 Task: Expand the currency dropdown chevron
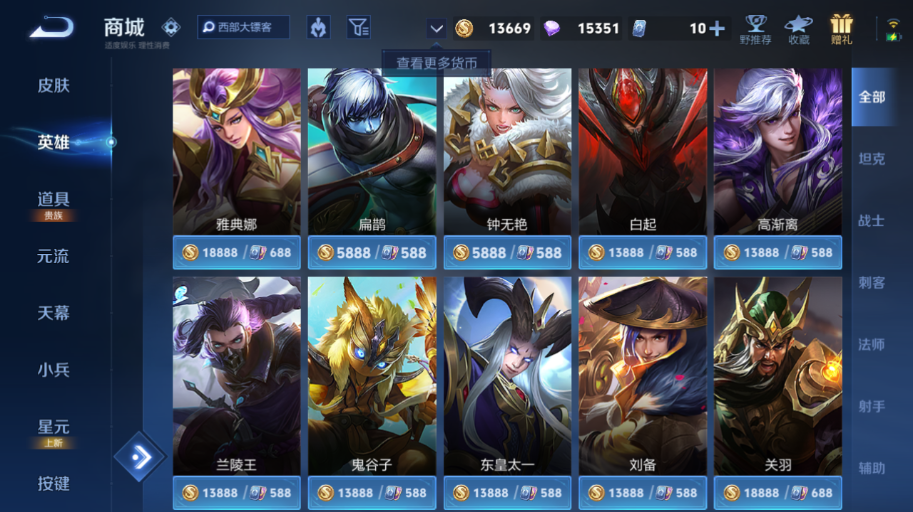tap(437, 28)
